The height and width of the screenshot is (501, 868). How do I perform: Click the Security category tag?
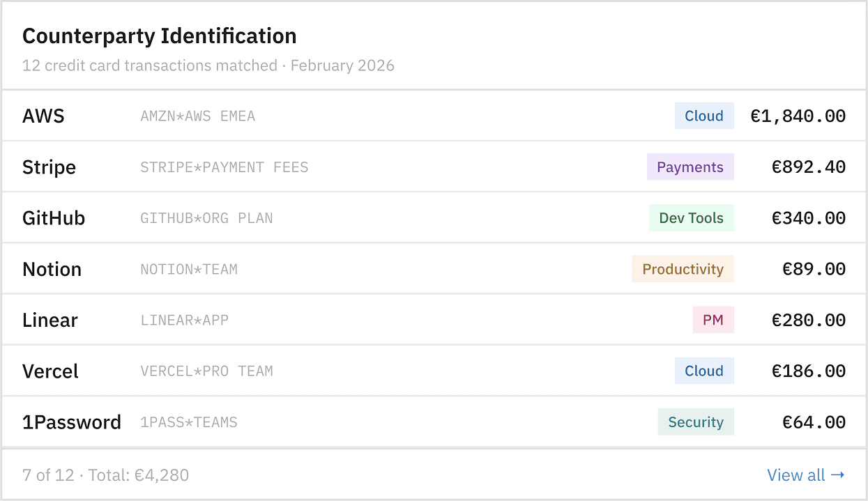pyautogui.click(x=695, y=422)
